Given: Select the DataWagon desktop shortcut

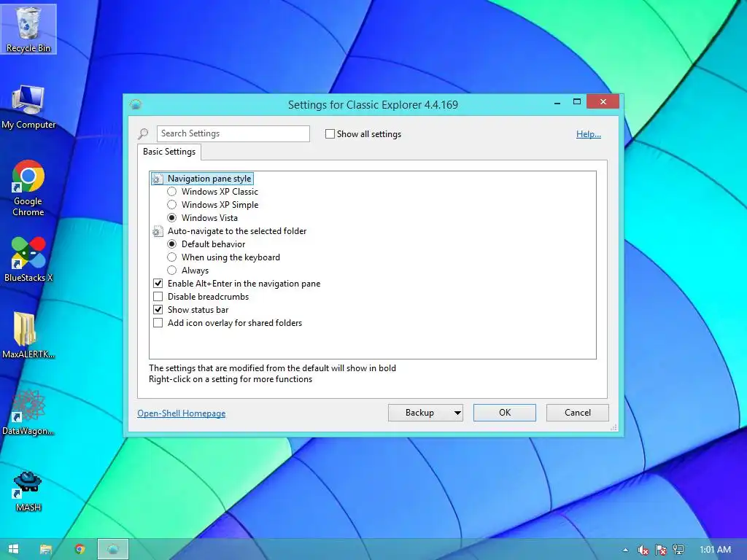Looking at the screenshot, I should [28, 413].
